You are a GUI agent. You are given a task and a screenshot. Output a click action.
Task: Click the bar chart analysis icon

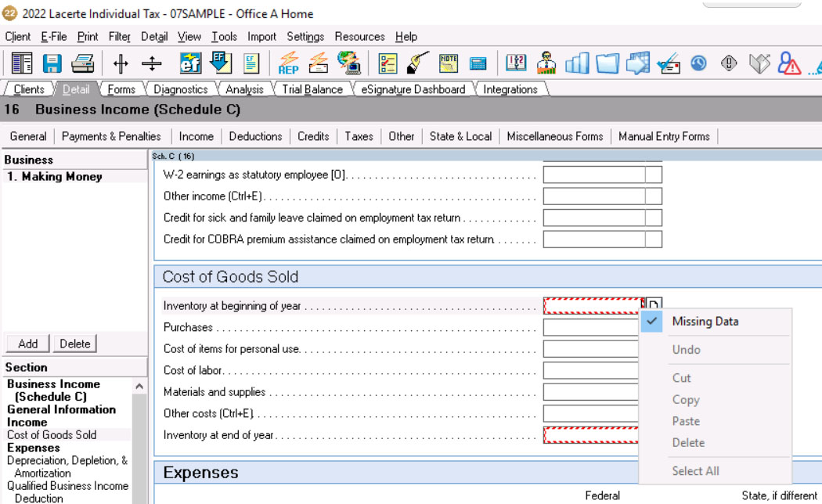(x=579, y=63)
